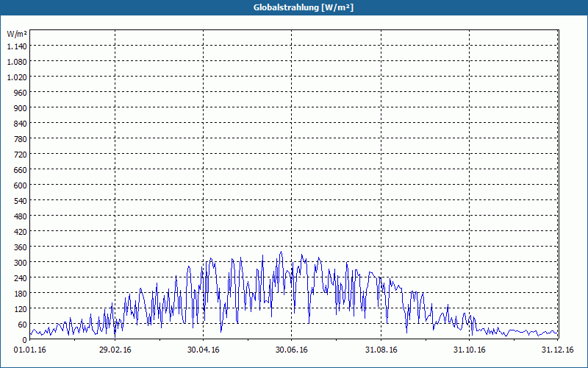The height and width of the screenshot is (368, 588).
Task: Pick the 480 y-axis tick label
Action: [21, 216]
